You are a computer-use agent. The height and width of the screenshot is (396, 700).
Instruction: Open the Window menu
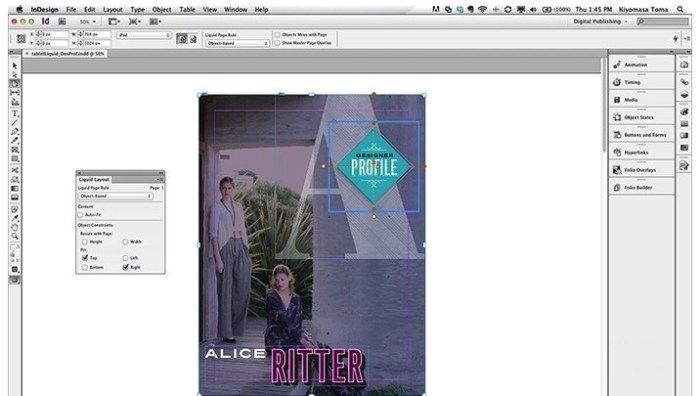tap(236, 9)
